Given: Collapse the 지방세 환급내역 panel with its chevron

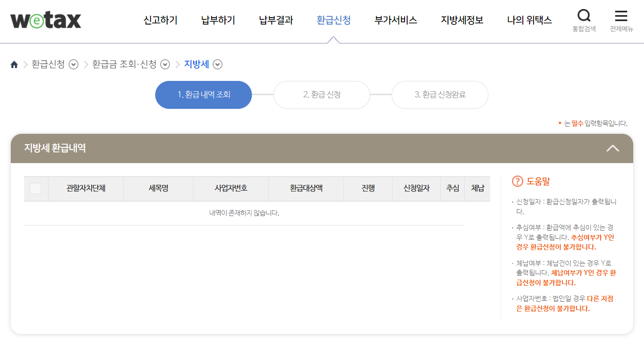Looking at the screenshot, I should coord(613,148).
